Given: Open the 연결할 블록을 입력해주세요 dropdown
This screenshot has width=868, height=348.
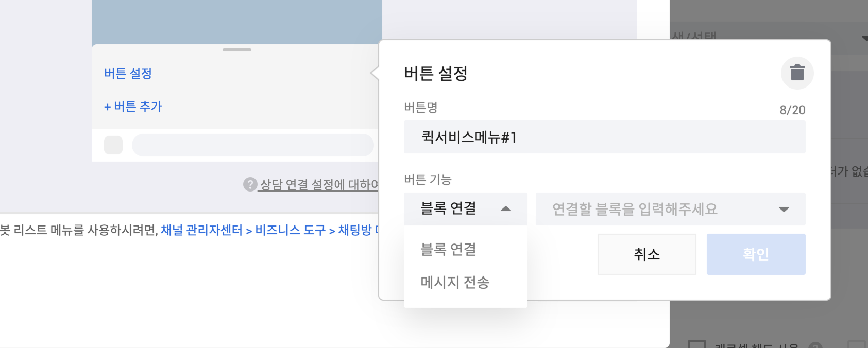Looking at the screenshot, I should [670, 209].
